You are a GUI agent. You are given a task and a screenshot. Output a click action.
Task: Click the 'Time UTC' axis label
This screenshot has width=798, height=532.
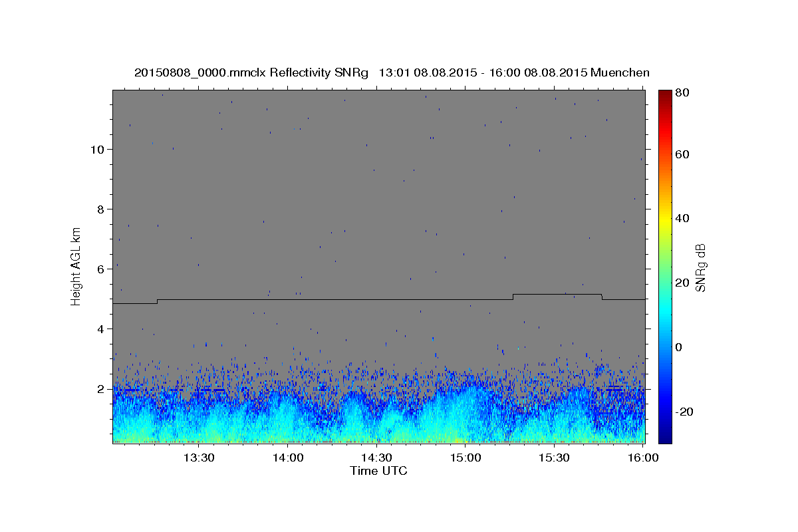click(378, 471)
